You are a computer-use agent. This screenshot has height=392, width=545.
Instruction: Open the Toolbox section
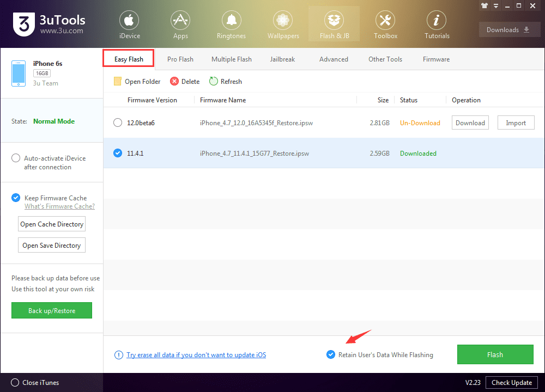coord(385,24)
